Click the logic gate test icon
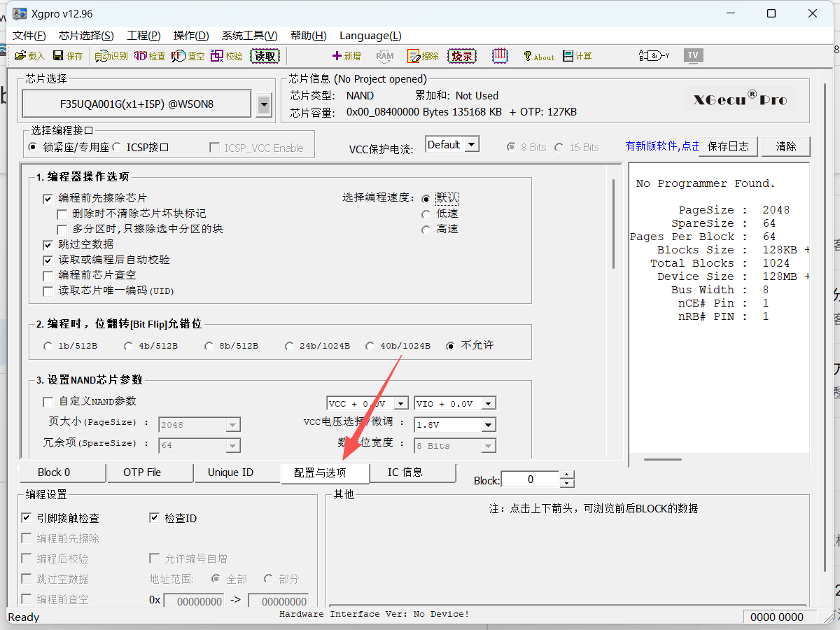The width and height of the screenshot is (840, 630). pos(653,56)
